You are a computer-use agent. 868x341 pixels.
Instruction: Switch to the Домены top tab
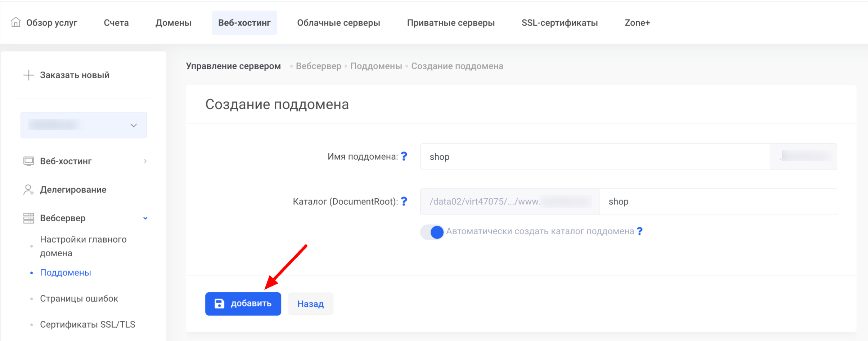[173, 23]
